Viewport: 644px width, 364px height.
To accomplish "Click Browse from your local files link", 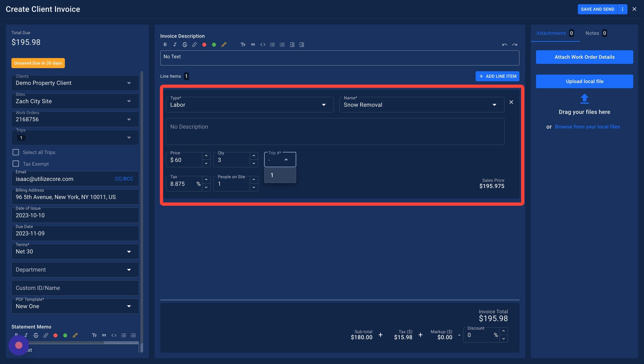I will pyautogui.click(x=587, y=127).
